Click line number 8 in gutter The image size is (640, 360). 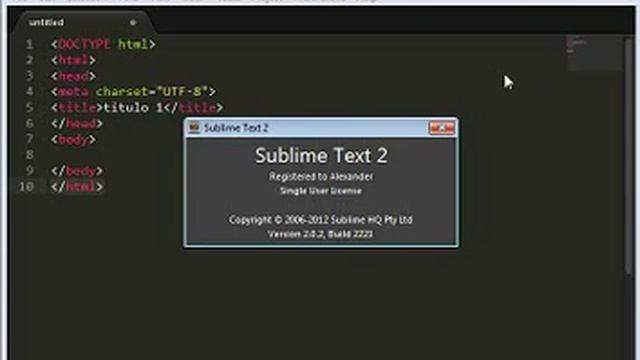coord(29,155)
